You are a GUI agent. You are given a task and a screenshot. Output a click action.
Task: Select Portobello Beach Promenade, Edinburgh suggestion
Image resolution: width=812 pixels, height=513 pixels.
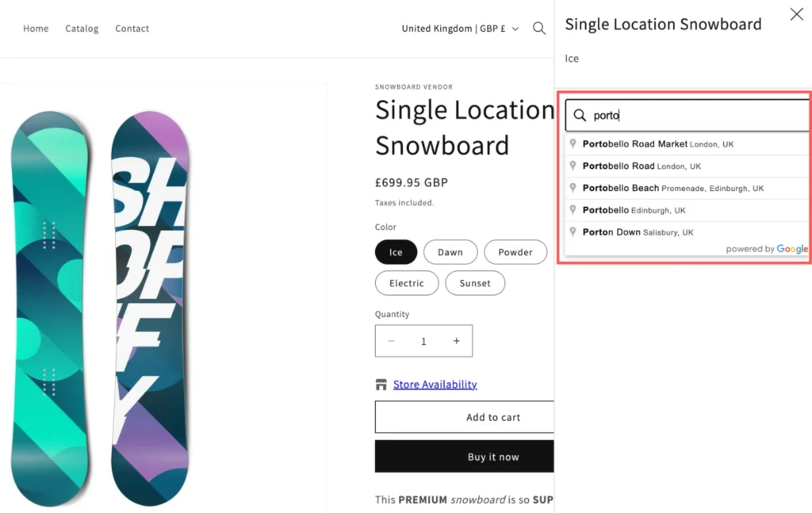[x=672, y=189]
